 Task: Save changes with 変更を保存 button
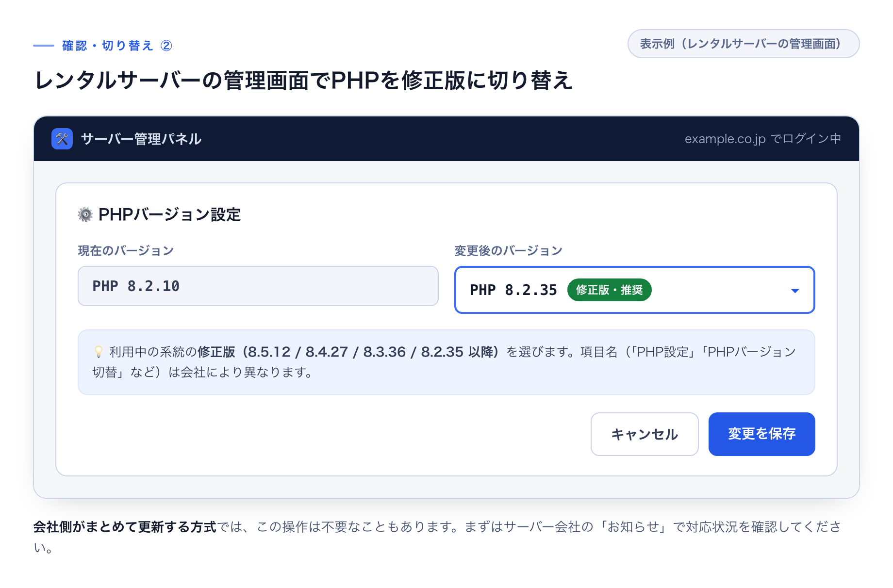click(761, 434)
